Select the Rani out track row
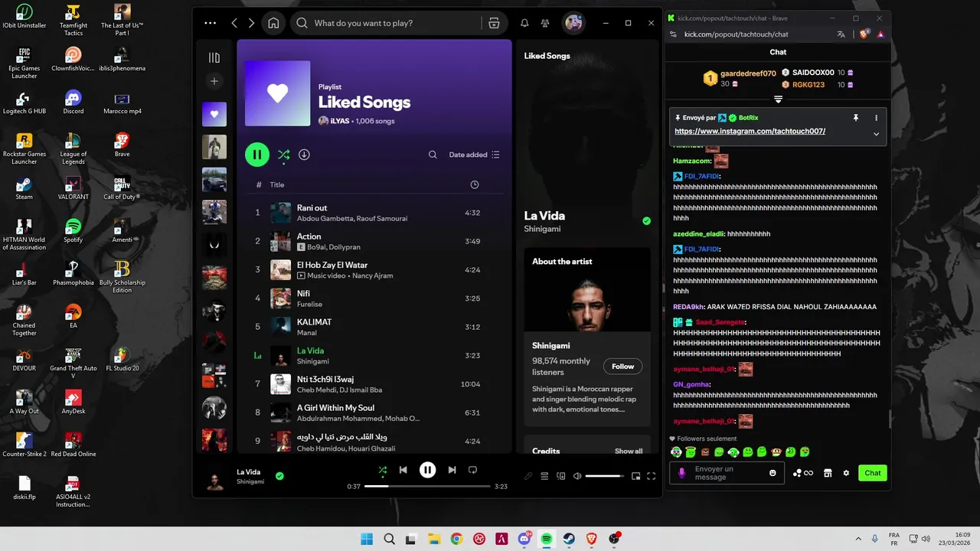The height and width of the screenshot is (551, 980). [374, 213]
